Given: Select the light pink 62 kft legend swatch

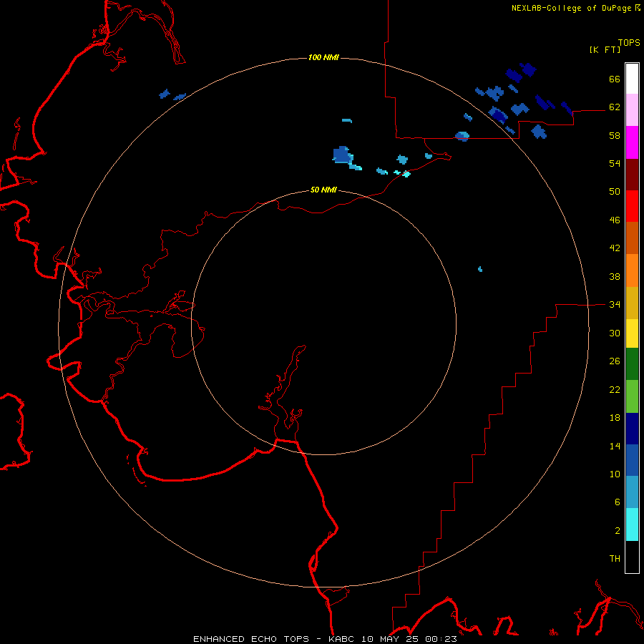Looking at the screenshot, I should tap(632, 110).
